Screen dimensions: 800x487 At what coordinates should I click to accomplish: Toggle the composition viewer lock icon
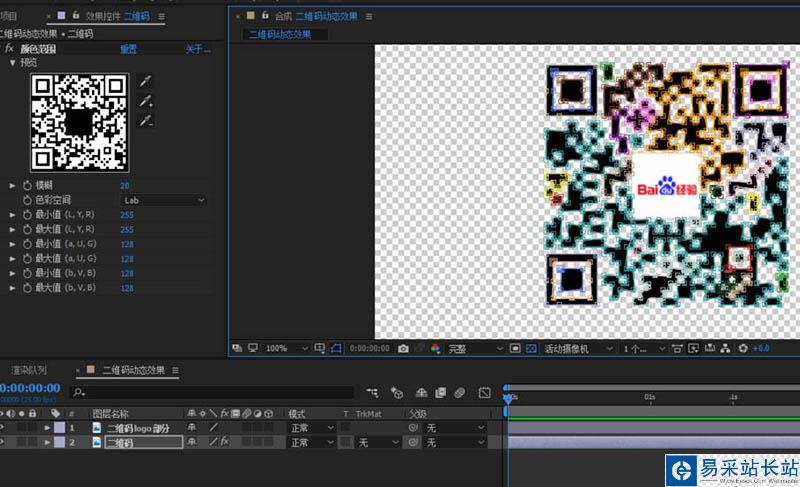[265, 16]
